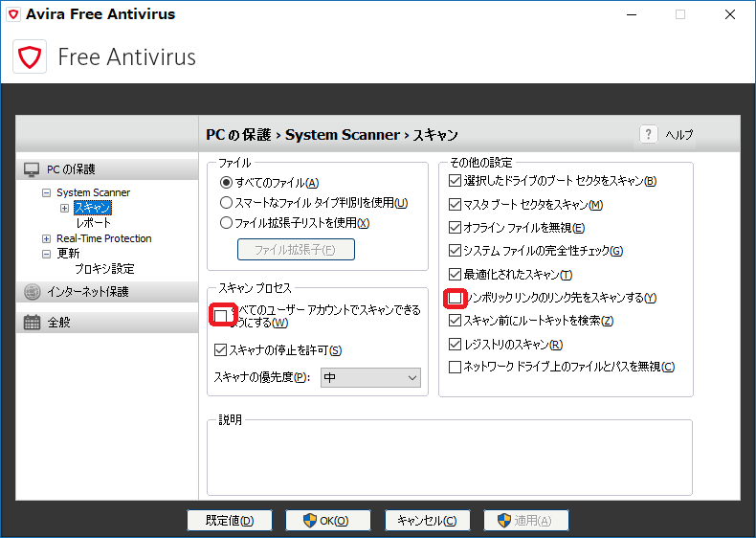Select 更新 item in the tree
This screenshot has height=538, width=756.
pyautogui.click(x=68, y=254)
